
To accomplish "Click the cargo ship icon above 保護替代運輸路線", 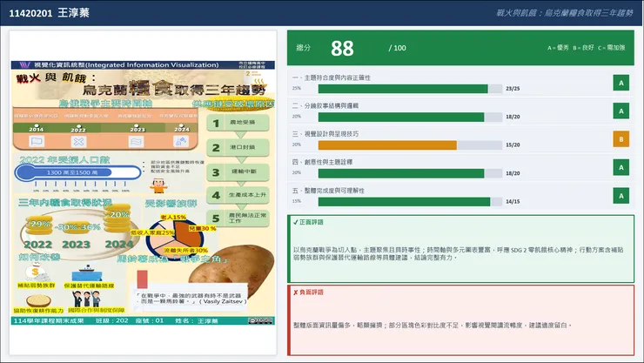I will click(87, 273).
